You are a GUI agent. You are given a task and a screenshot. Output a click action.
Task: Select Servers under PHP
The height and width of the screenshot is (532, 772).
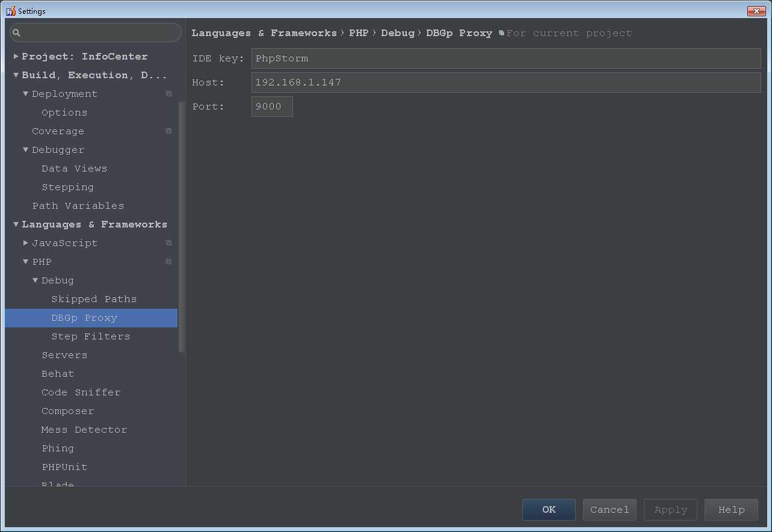(x=64, y=355)
